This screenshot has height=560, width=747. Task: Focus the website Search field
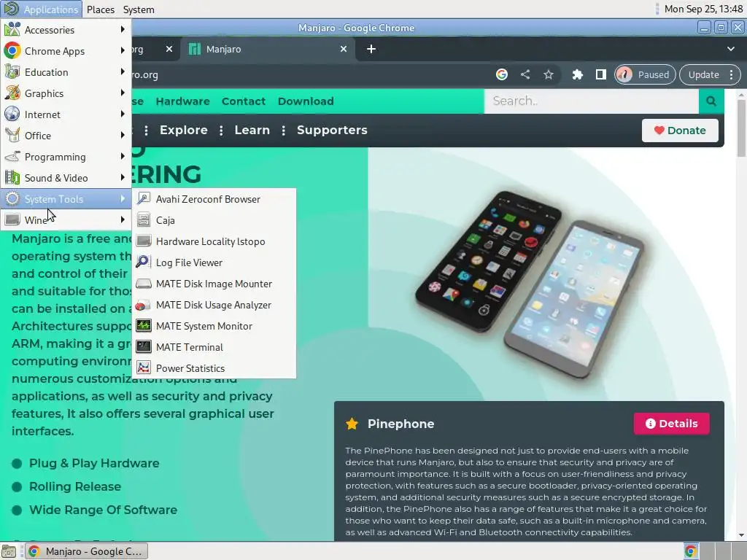tap(591, 101)
